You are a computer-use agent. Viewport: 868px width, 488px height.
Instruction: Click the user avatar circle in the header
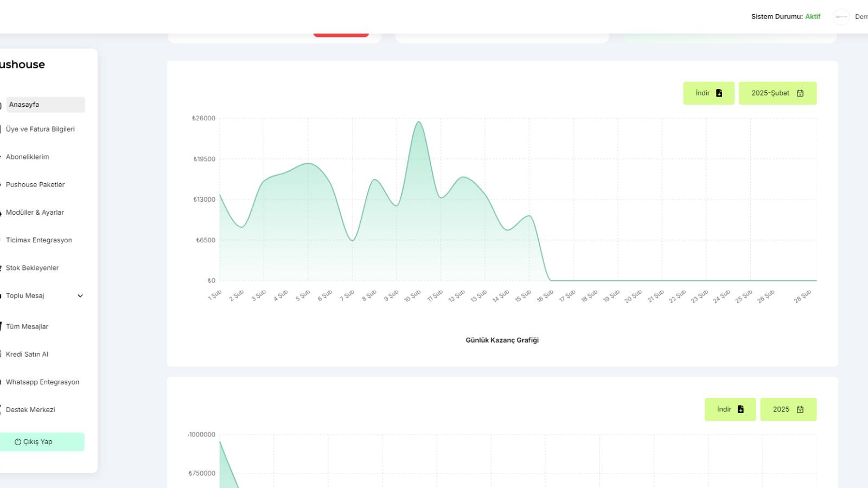tap(841, 17)
